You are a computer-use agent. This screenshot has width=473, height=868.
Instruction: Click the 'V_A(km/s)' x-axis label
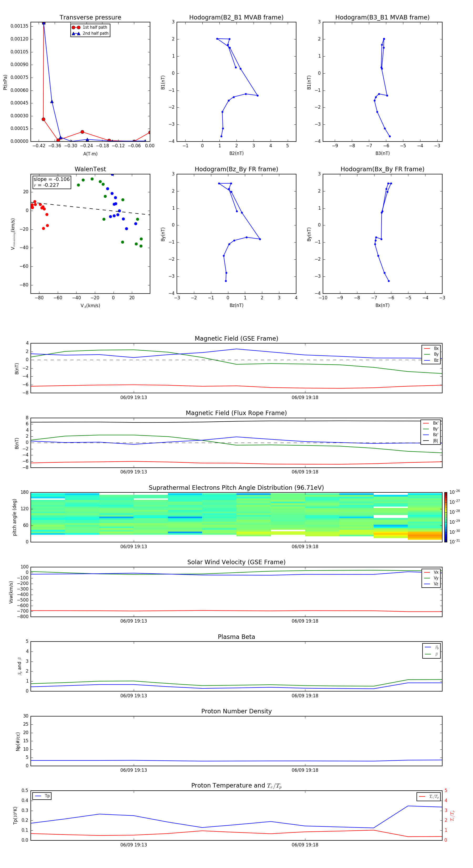(x=90, y=306)
